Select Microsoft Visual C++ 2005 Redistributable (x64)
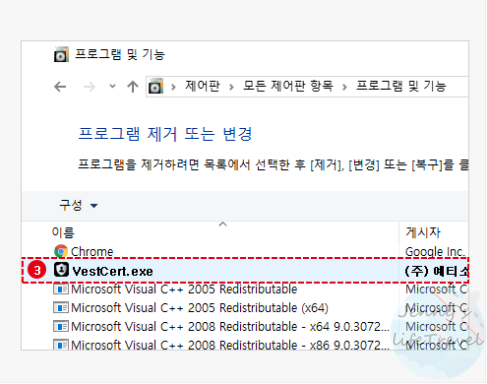Image resolution: width=487 pixels, height=384 pixels. pos(200,308)
